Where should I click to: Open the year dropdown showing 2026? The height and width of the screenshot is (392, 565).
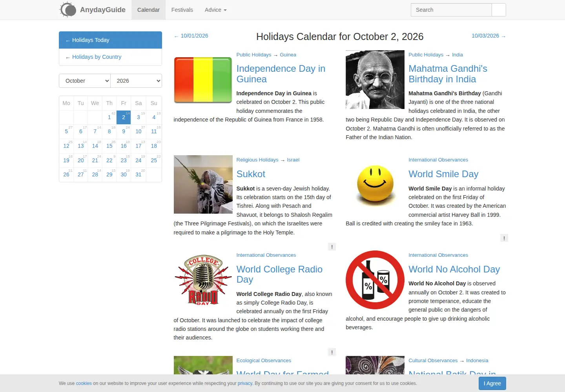pyautogui.click(x=136, y=81)
